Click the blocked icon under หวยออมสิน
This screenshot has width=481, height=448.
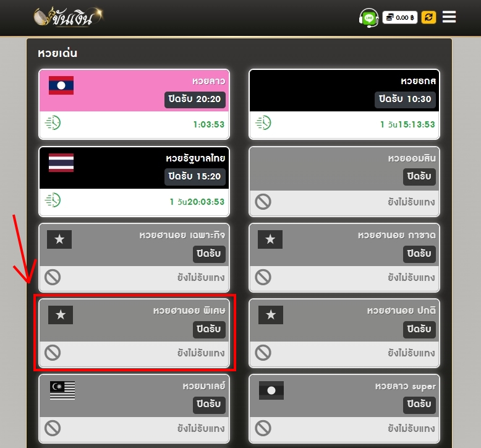coord(263,202)
